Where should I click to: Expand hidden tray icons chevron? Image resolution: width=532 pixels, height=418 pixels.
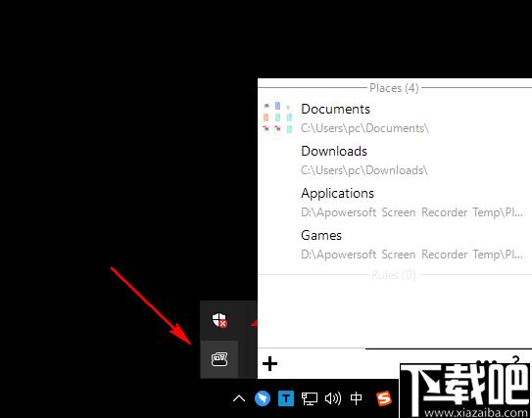click(x=239, y=398)
